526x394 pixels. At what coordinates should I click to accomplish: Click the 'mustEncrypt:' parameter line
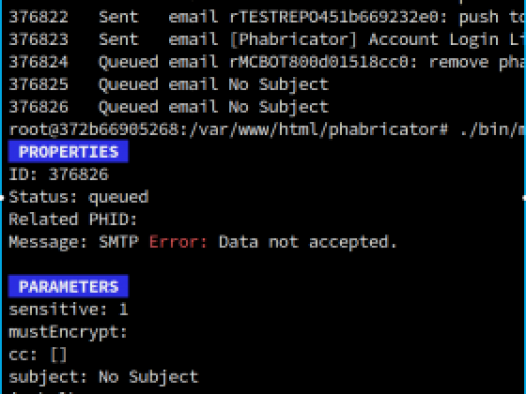(68, 332)
